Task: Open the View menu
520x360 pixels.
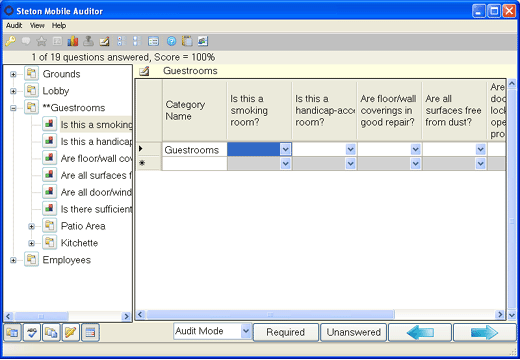Action: (37, 26)
